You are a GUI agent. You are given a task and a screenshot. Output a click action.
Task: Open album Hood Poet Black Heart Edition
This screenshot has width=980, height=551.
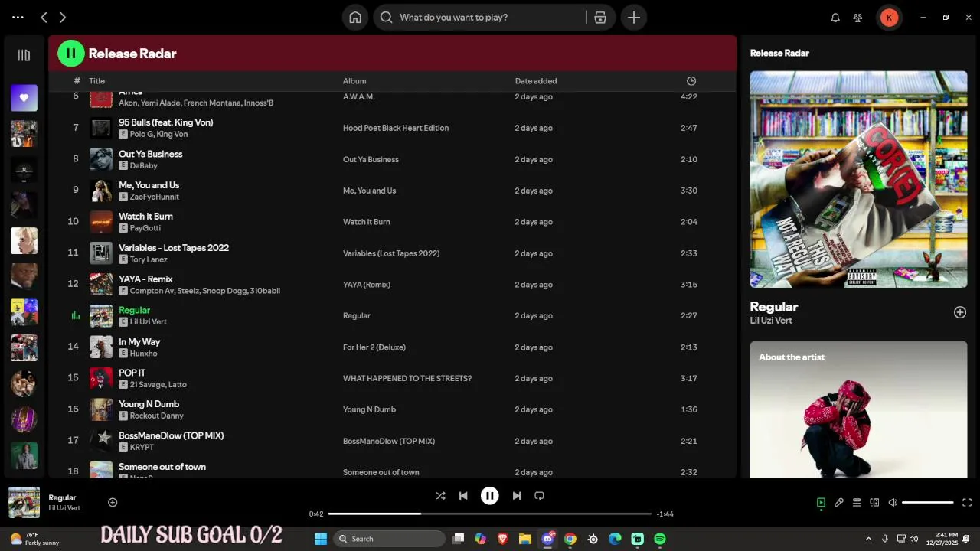[396, 128]
